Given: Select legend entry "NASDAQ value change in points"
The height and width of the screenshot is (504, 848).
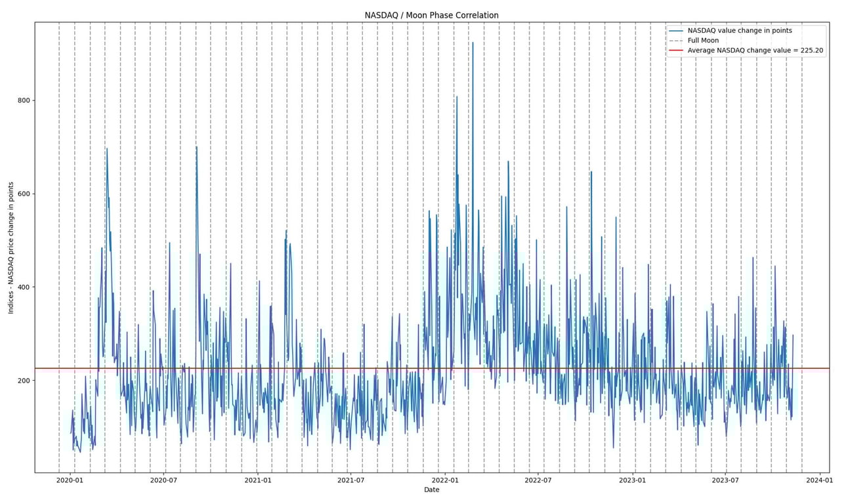Looking at the screenshot, I should (740, 31).
